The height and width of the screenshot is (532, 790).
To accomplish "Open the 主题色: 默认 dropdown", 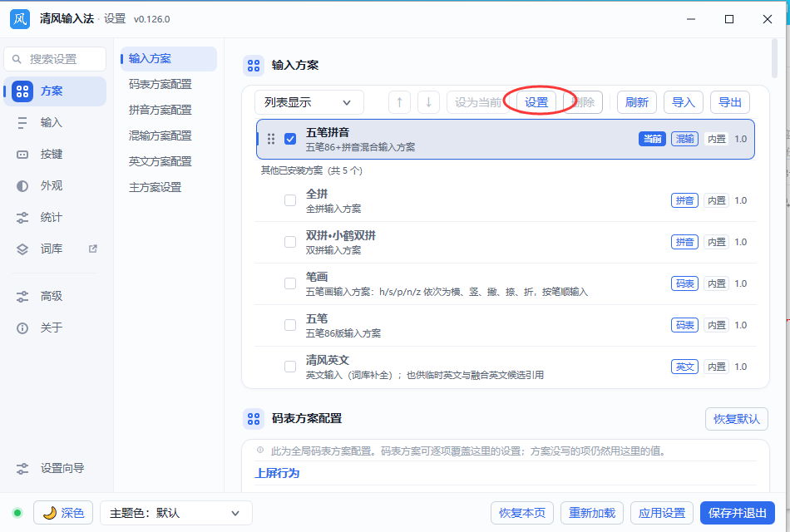I will pyautogui.click(x=175, y=513).
